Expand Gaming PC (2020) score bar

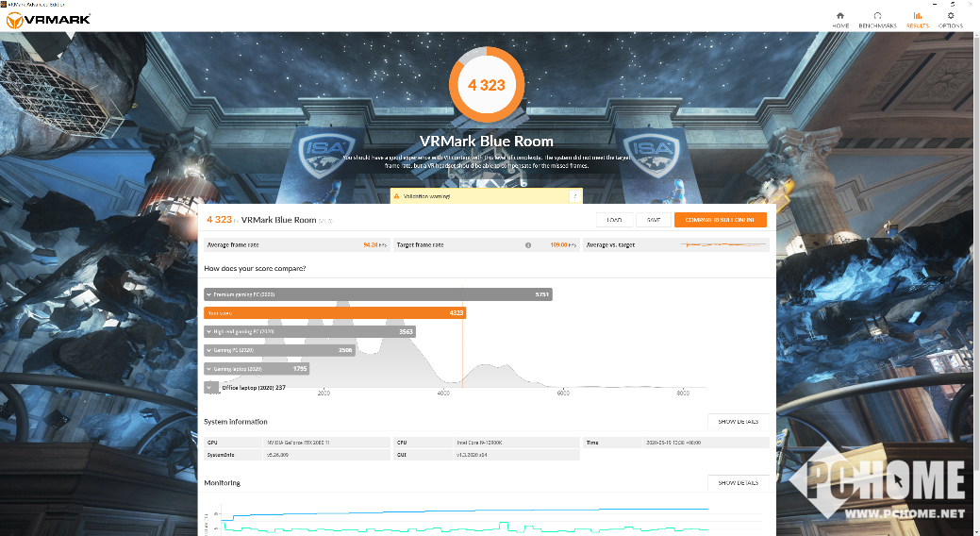(x=279, y=350)
